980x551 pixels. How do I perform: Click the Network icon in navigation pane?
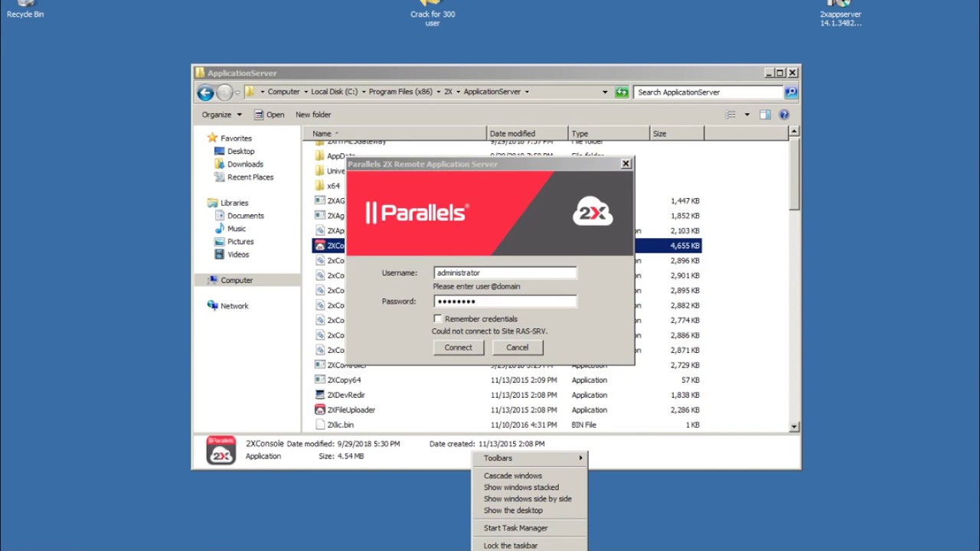212,306
